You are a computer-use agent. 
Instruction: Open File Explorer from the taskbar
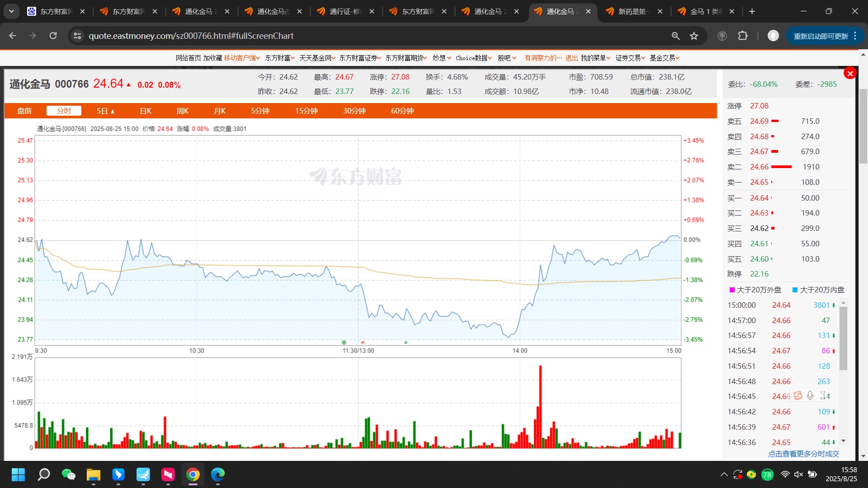tap(93, 474)
